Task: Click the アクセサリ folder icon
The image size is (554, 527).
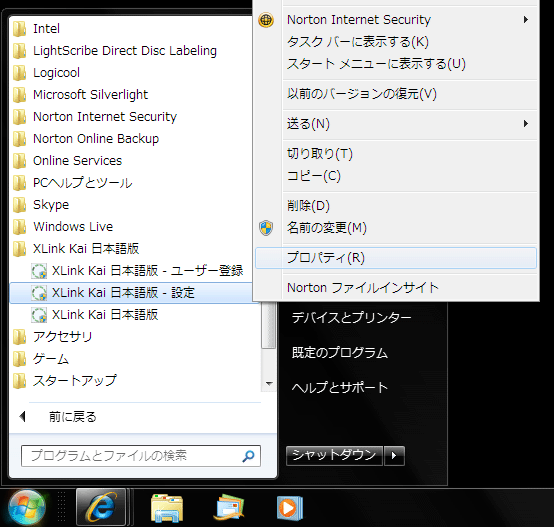Action: coord(19,337)
